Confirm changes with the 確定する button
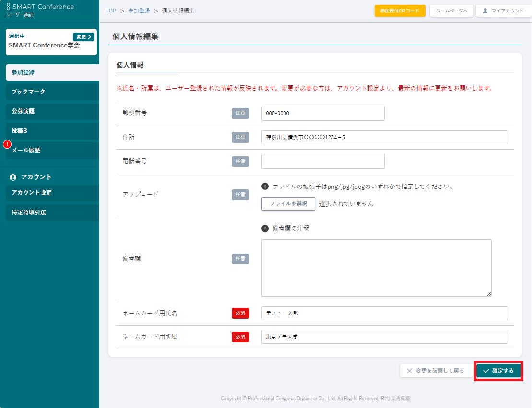 pos(498,371)
